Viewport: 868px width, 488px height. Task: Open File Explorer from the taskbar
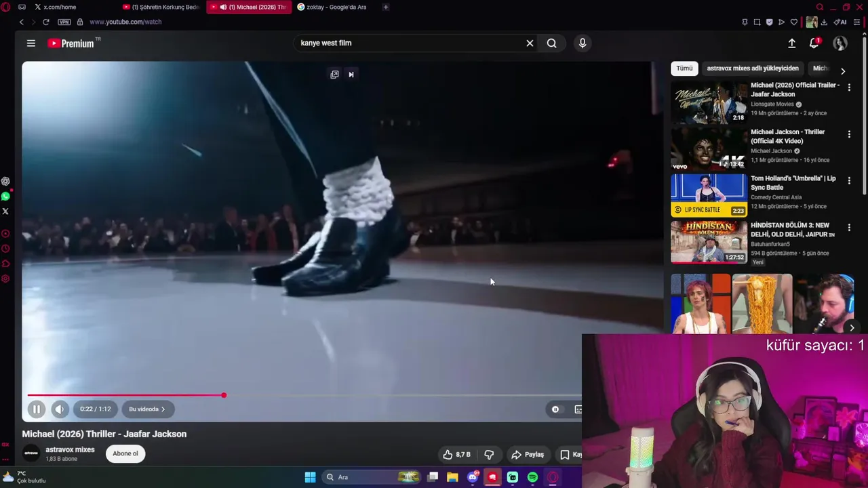[x=452, y=477]
